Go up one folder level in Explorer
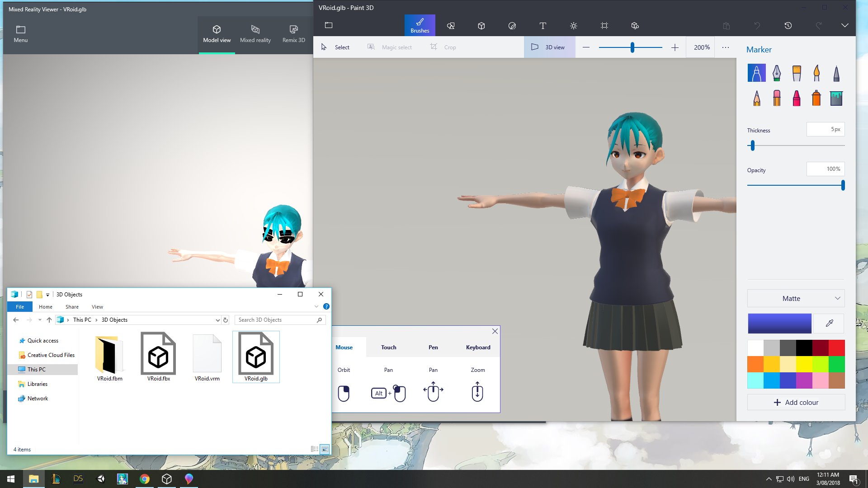The width and height of the screenshot is (868, 488). tap(49, 320)
